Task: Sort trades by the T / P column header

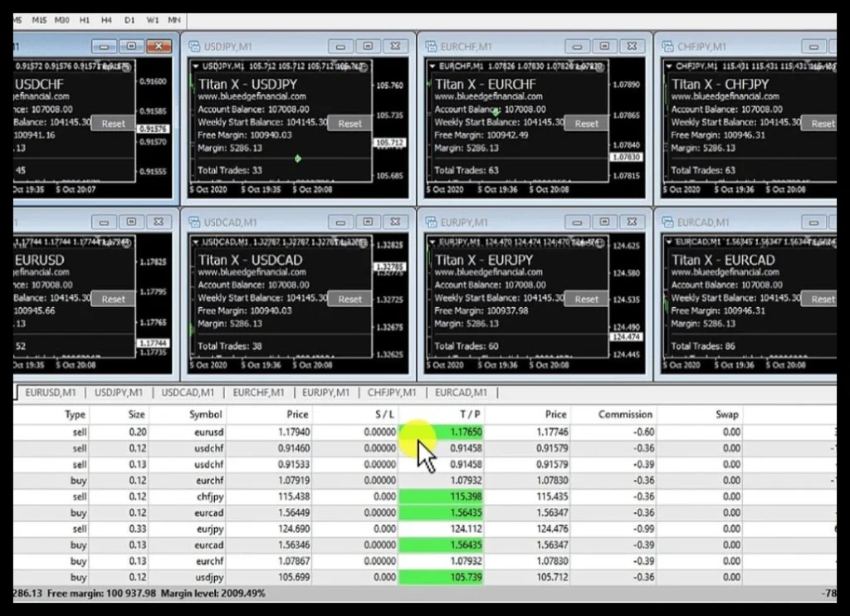Action: [x=470, y=415]
